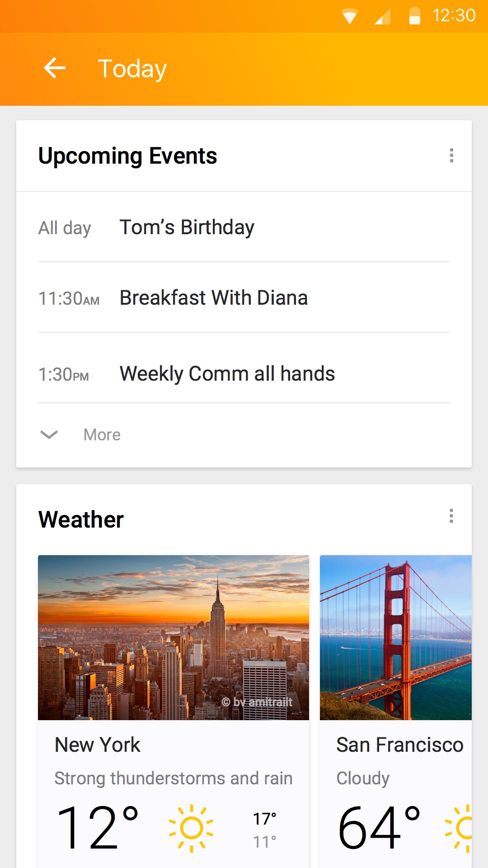The width and height of the screenshot is (488, 868).
Task: Tap the San Francisco city name
Action: coord(399,745)
